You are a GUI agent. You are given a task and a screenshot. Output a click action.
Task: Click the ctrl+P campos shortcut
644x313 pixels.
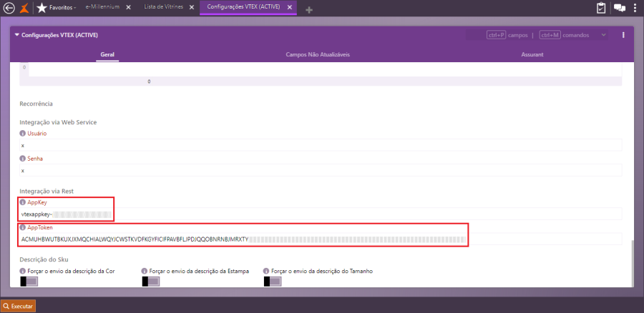click(x=507, y=35)
